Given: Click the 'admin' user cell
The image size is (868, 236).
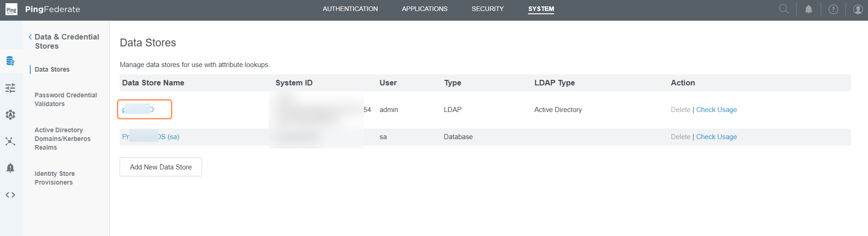Looking at the screenshot, I should coord(389,110).
